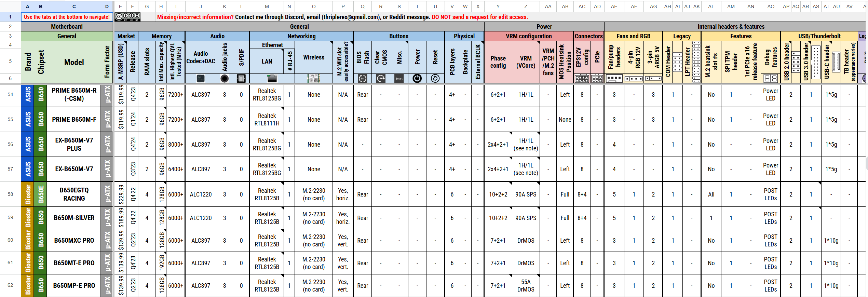This screenshot has height=297, width=868.
Task: Click the fan/pump header diagram
Action: click(x=614, y=79)
